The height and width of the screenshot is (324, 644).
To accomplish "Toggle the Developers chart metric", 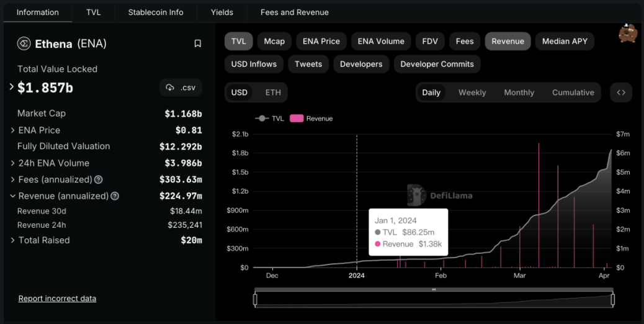I will click(361, 64).
